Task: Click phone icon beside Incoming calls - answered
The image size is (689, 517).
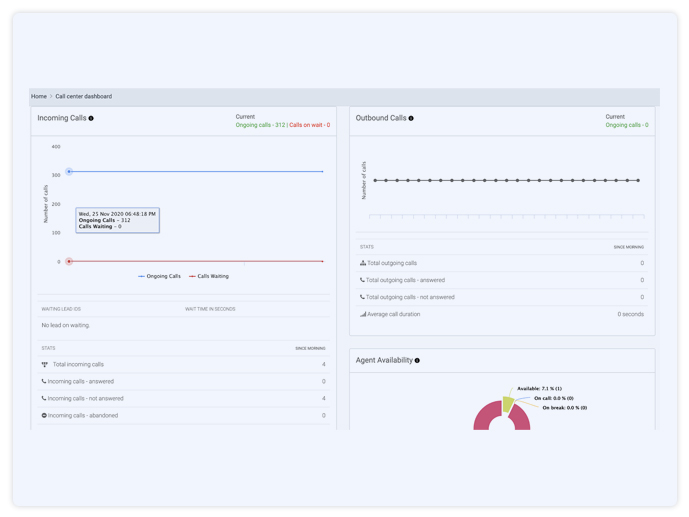Action: pos(44,382)
